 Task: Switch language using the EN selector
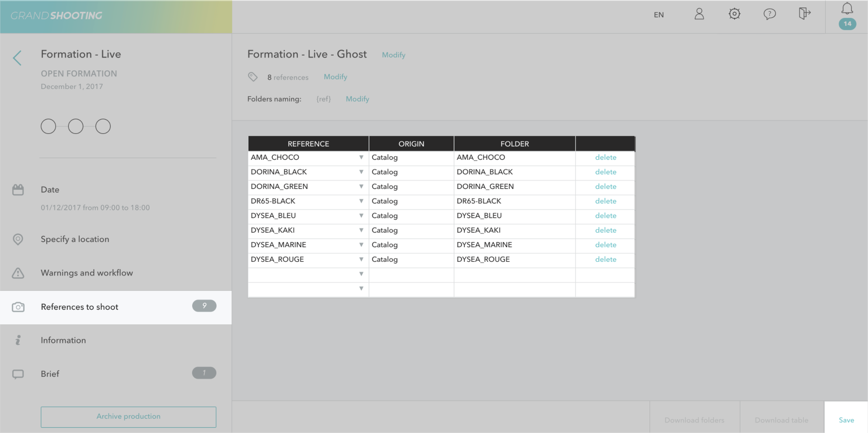[x=658, y=15]
